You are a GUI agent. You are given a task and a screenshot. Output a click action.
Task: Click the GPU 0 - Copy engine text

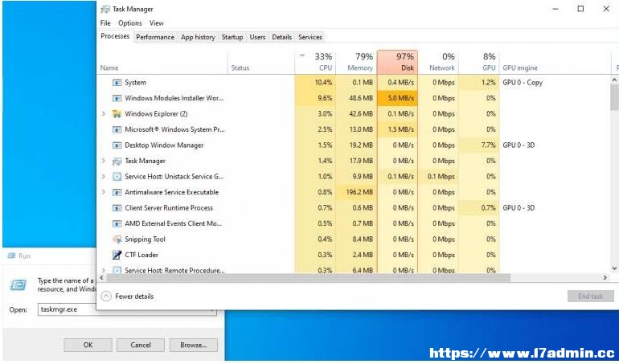pyautogui.click(x=523, y=83)
